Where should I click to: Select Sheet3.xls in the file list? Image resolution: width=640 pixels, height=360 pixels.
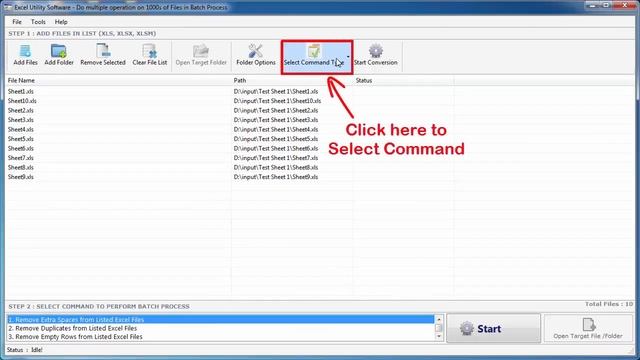click(x=20, y=120)
